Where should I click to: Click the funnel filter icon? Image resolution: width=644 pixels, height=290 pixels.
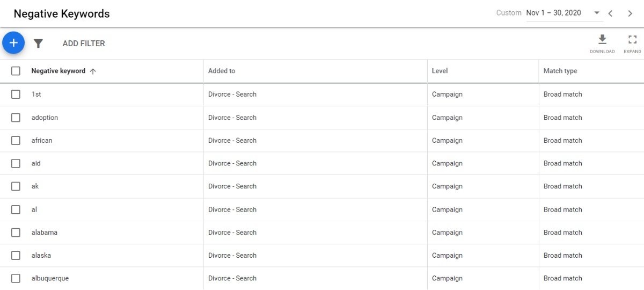(38, 44)
